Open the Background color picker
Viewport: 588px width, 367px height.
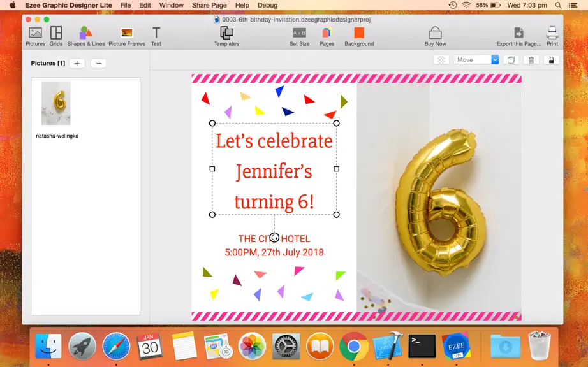point(359,36)
